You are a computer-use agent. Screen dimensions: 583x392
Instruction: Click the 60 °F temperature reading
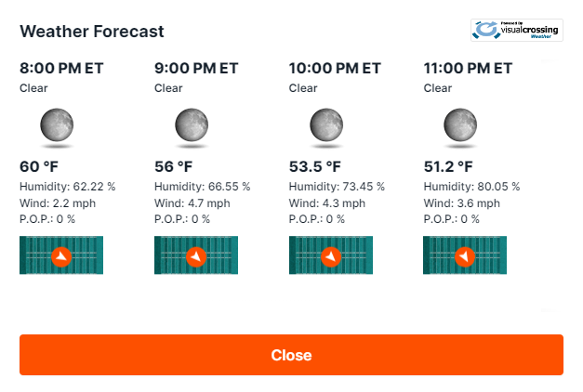(x=39, y=166)
